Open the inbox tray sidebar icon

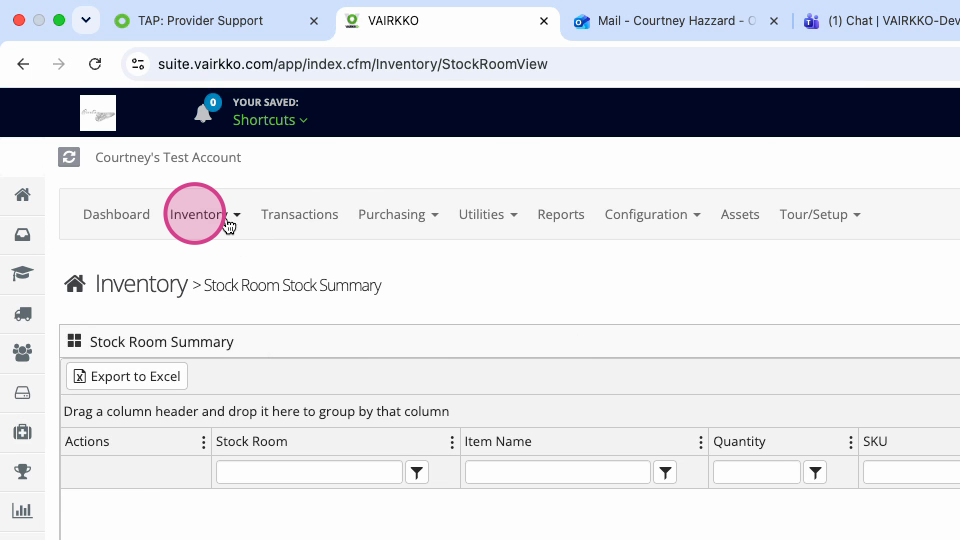pos(23,234)
